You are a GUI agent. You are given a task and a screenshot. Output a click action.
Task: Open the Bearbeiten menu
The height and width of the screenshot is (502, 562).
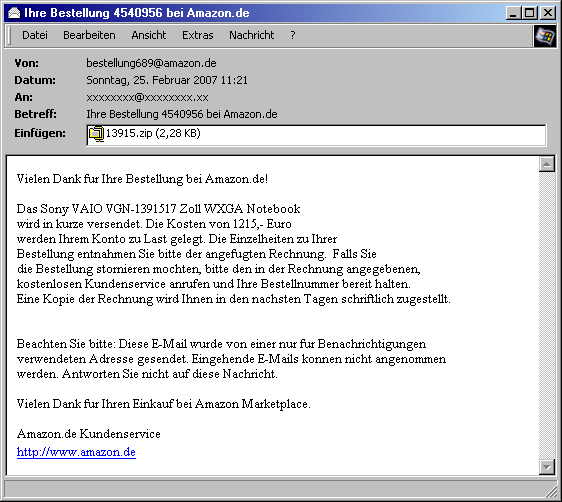click(x=89, y=35)
